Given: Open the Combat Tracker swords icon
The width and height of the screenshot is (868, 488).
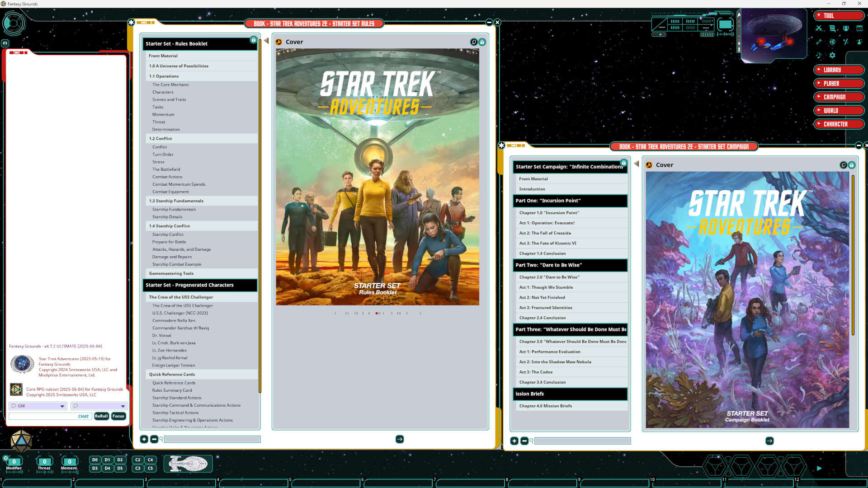Looking at the screenshot, I should point(819,28).
